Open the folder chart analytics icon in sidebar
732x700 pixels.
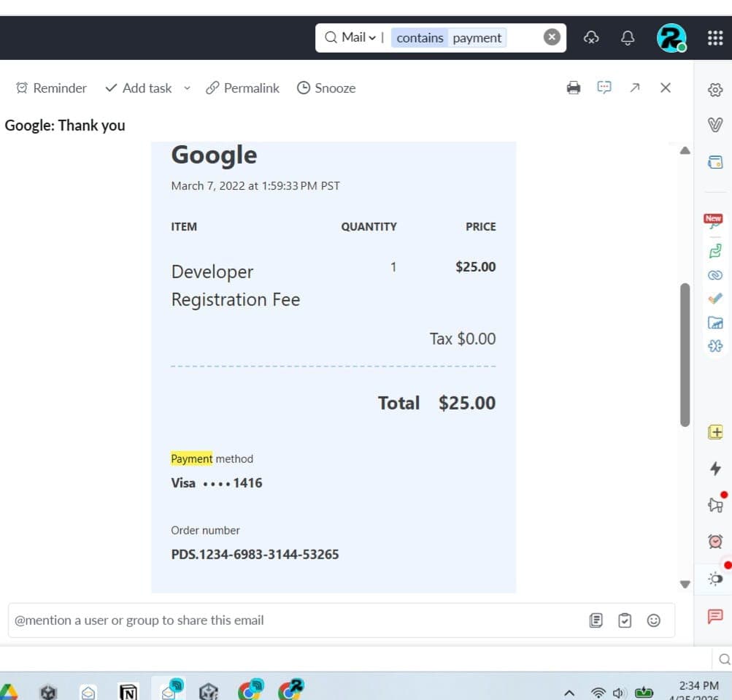click(x=715, y=322)
